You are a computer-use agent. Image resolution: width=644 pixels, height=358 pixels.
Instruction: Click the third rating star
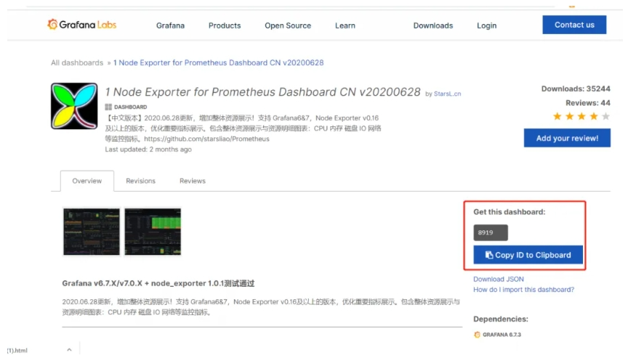(581, 116)
